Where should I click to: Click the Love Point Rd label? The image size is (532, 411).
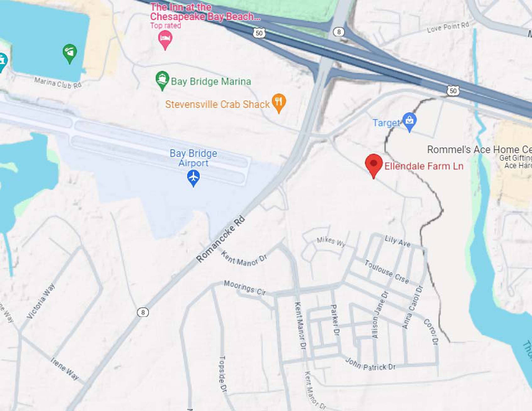(448, 27)
